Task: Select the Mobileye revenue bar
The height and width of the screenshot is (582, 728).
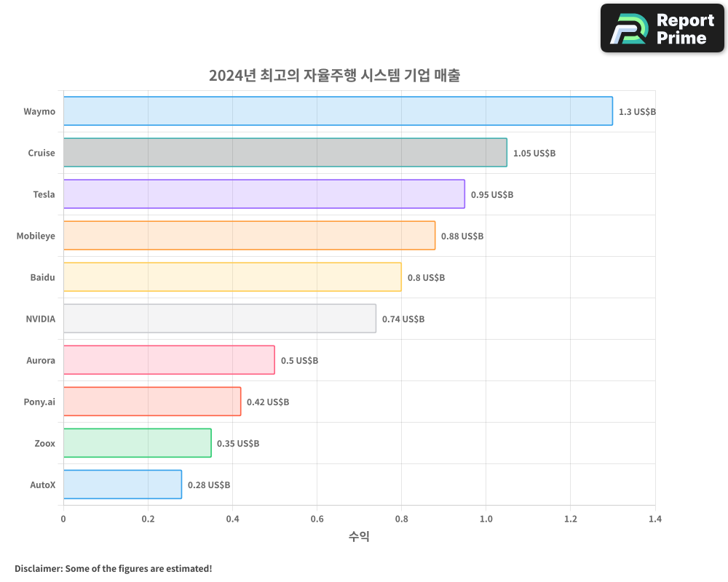Action: pos(248,236)
